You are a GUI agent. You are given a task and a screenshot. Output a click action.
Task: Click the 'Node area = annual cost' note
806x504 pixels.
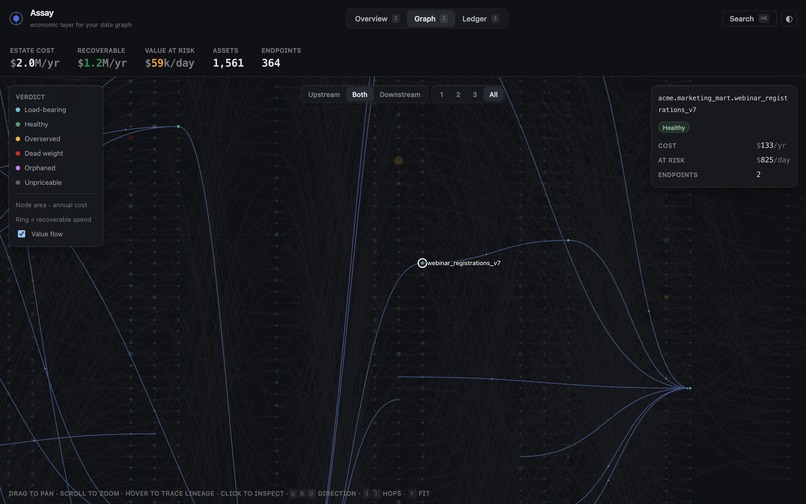(51, 205)
